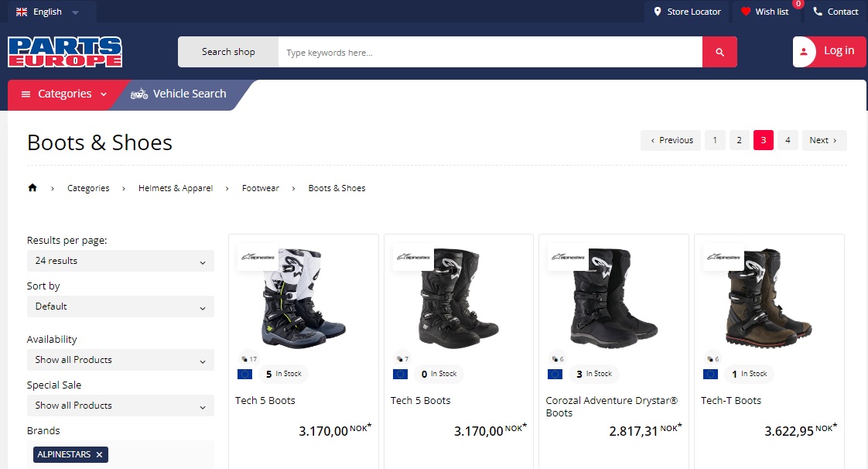This screenshot has width=868, height=469.
Task: Click Alpinestars logo on white Tech 5 Boots
Action: click(x=258, y=257)
